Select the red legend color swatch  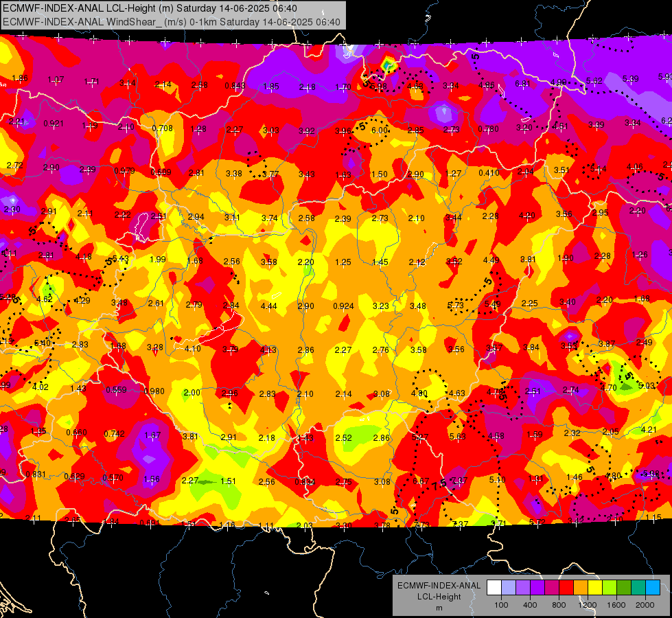tap(566, 588)
